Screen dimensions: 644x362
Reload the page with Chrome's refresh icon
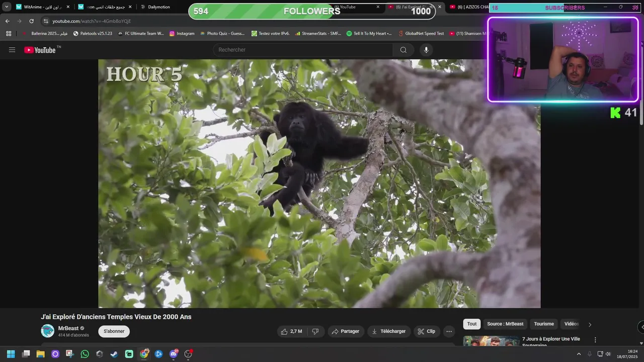click(31, 21)
